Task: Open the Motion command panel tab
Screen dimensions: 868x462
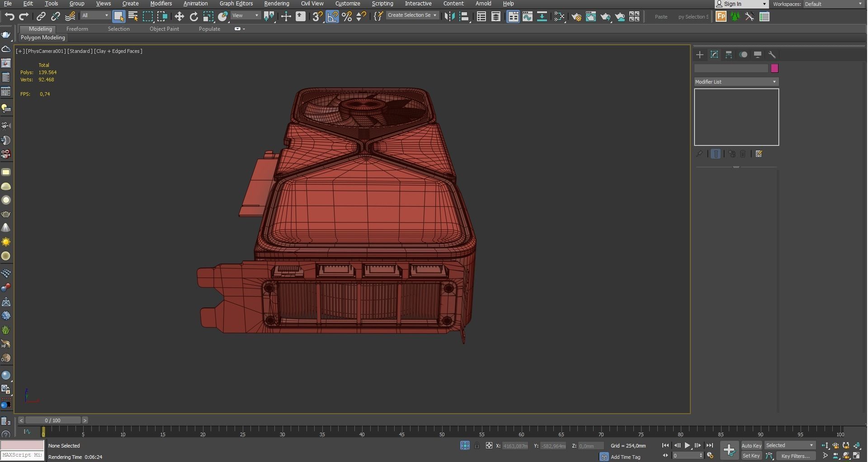Action: tap(743, 55)
